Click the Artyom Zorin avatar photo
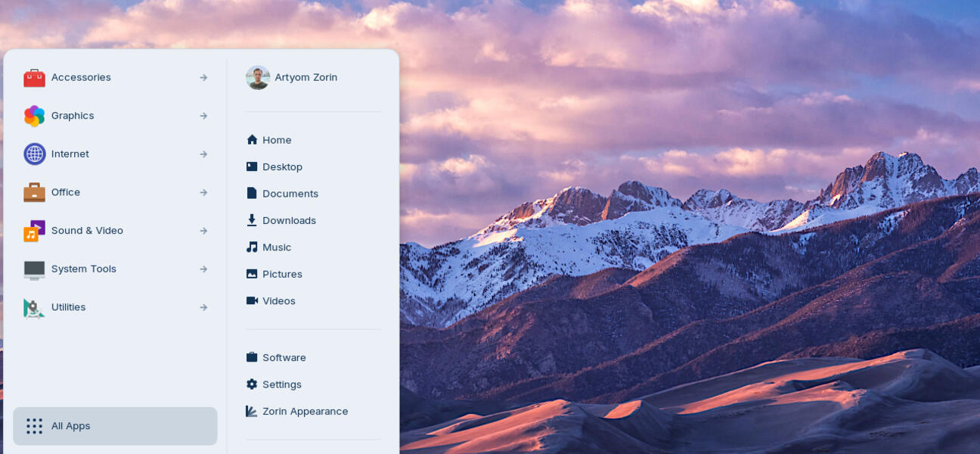 (x=258, y=77)
